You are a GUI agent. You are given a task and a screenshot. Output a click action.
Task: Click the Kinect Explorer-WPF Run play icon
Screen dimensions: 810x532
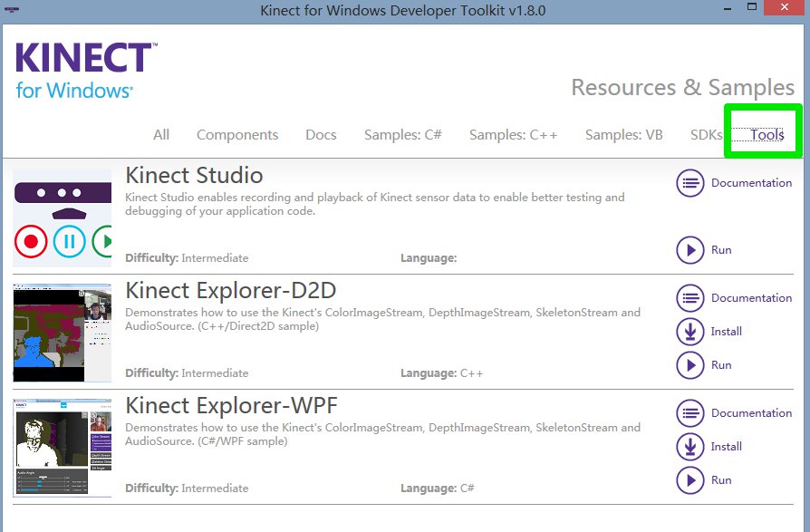click(689, 480)
